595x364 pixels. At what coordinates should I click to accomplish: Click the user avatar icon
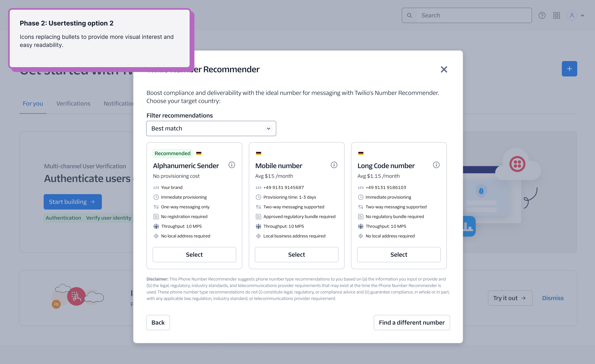coord(572,15)
